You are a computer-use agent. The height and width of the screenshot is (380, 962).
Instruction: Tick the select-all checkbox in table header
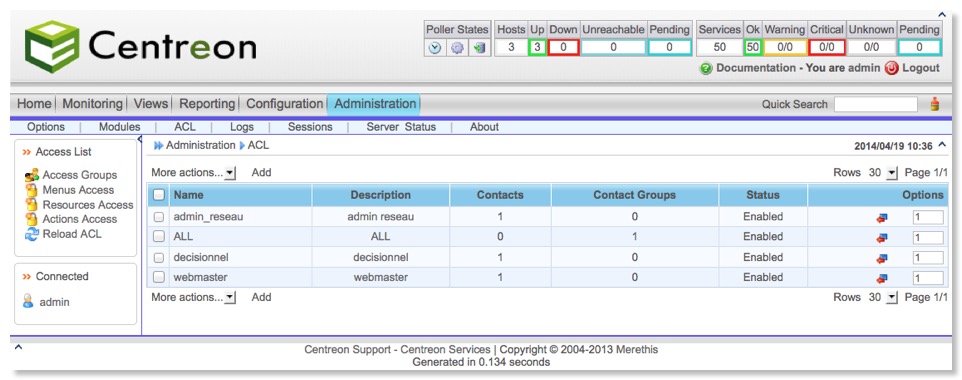(159, 195)
